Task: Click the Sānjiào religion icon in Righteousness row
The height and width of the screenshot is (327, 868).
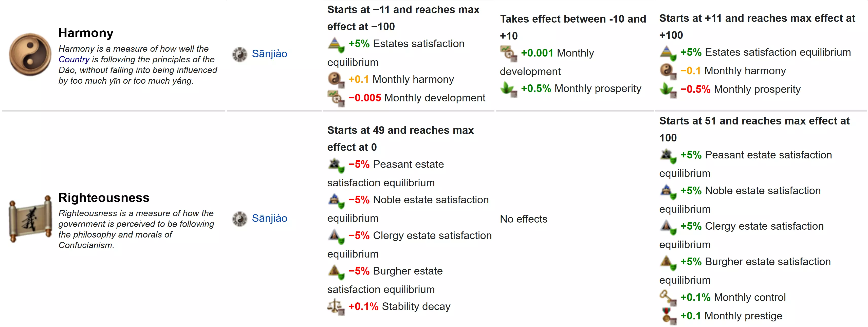Action: click(x=239, y=219)
